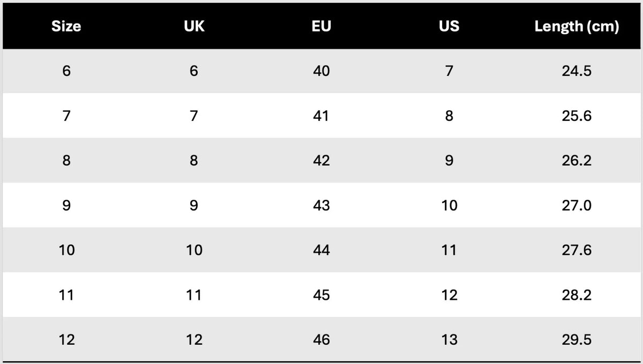The width and height of the screenshot is (643, 364).
Task: Select the 24.5 length cell
Action: (577, 71)
